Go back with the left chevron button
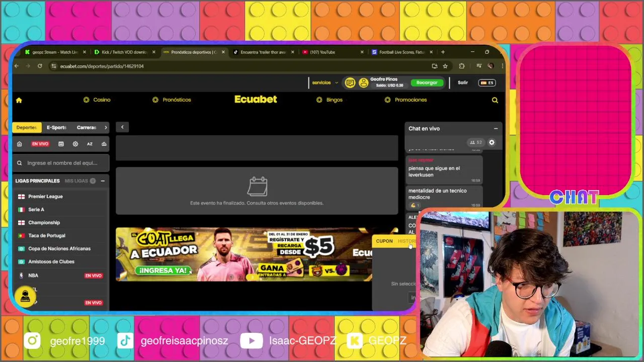 click(122, 127)
